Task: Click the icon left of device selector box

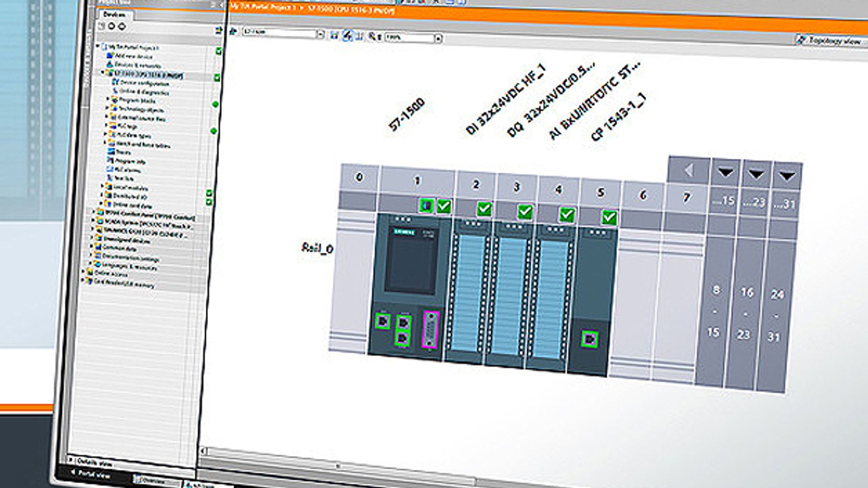Action: tap(233, 31)
